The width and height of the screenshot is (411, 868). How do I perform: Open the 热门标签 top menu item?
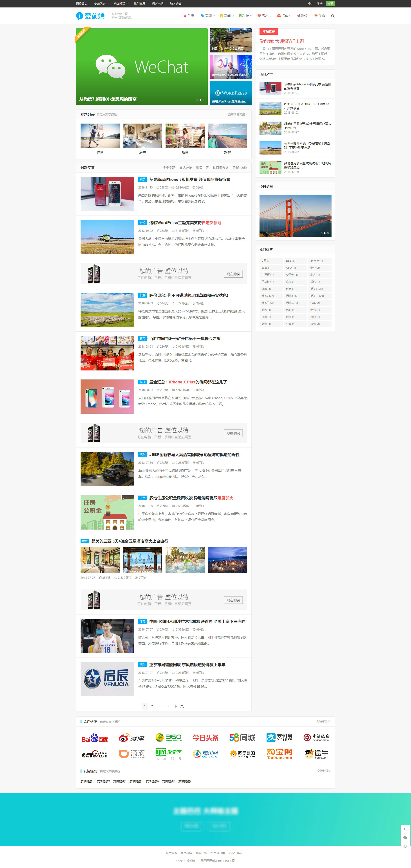140,4
